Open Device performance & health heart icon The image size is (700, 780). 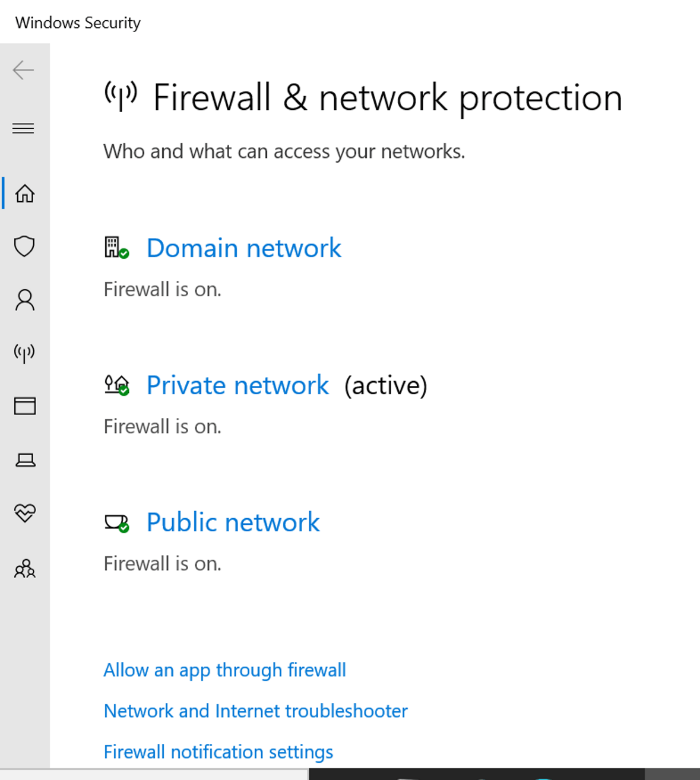pos(25,513)
